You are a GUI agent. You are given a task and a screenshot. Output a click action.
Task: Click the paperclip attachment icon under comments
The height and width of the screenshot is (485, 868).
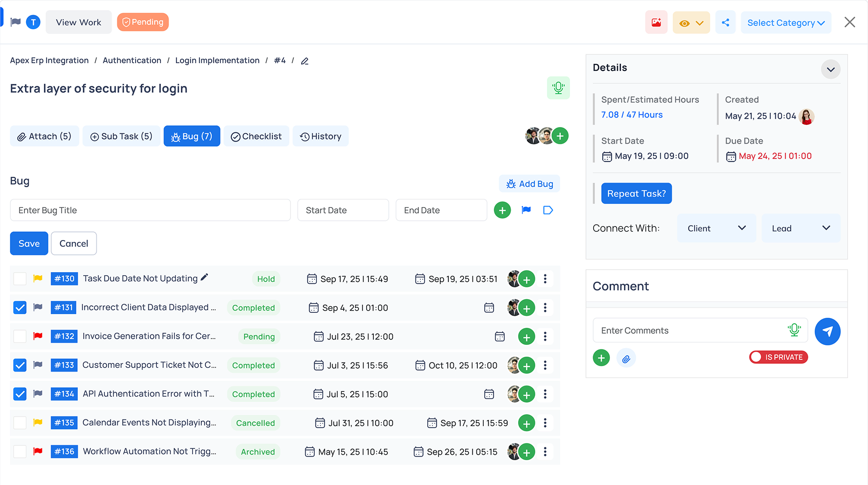click(626, 358)
